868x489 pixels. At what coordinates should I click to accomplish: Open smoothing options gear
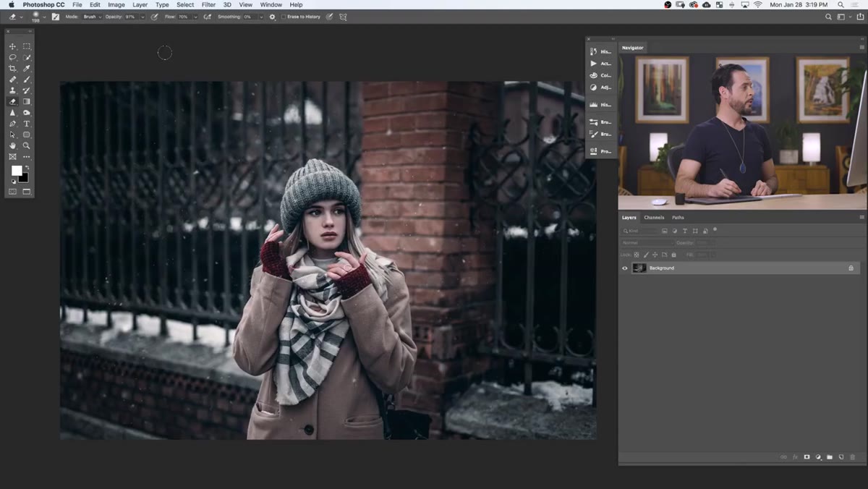(273, 17)
